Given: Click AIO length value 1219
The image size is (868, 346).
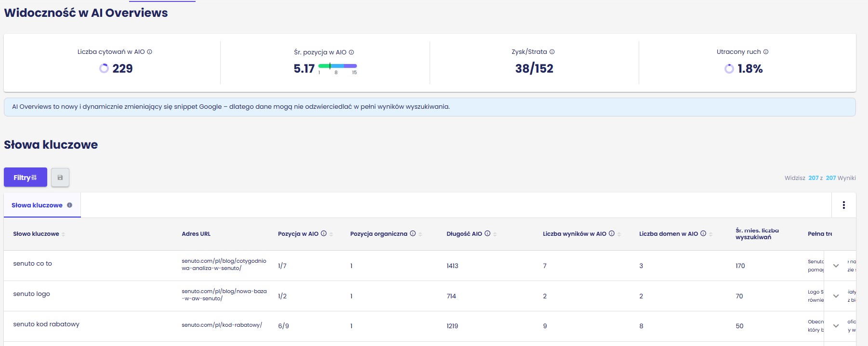Looking at the screenshot, I should point(452,326).
